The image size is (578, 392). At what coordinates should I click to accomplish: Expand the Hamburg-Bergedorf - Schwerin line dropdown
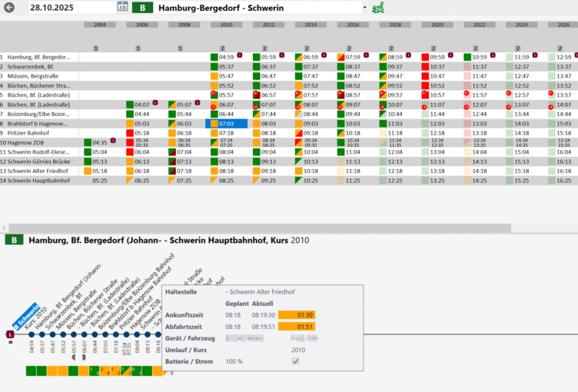(x=365, y=8)
